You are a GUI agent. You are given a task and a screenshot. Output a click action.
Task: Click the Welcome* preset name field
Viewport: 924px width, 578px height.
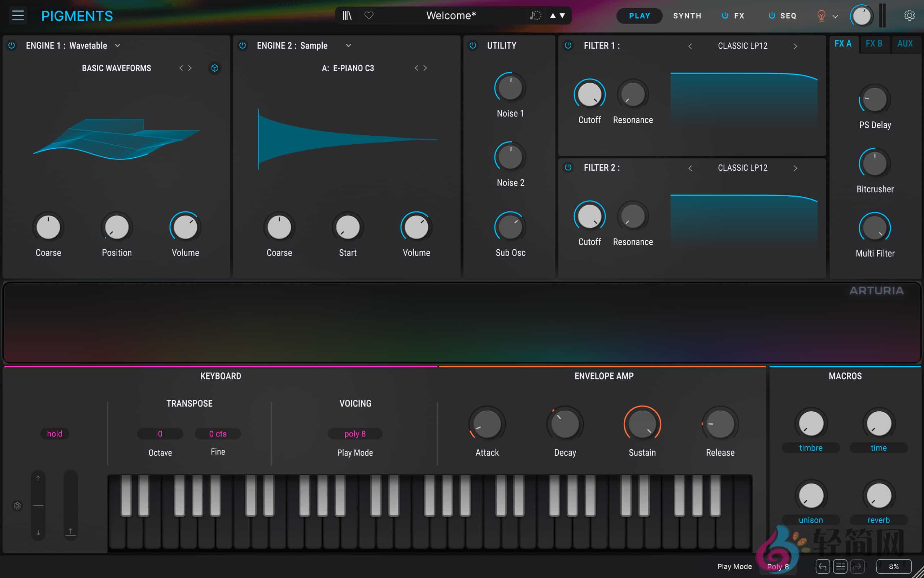click(450, 15)
